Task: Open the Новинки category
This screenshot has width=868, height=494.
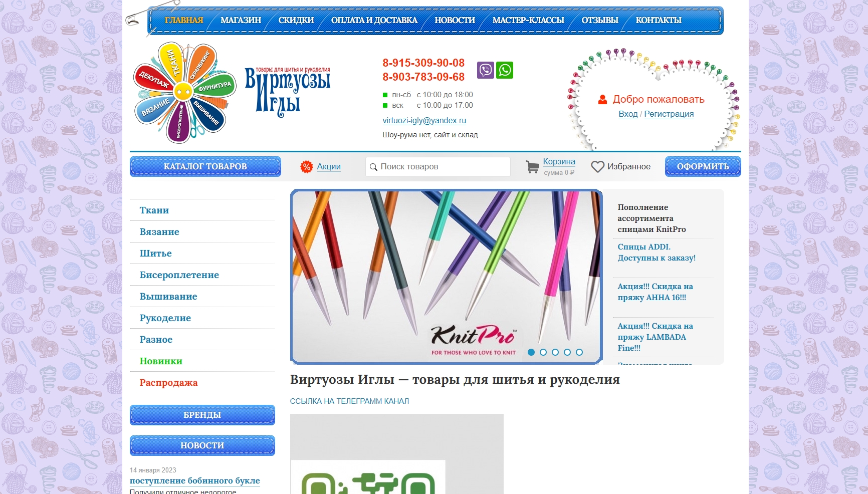Action: pos(161,361)
